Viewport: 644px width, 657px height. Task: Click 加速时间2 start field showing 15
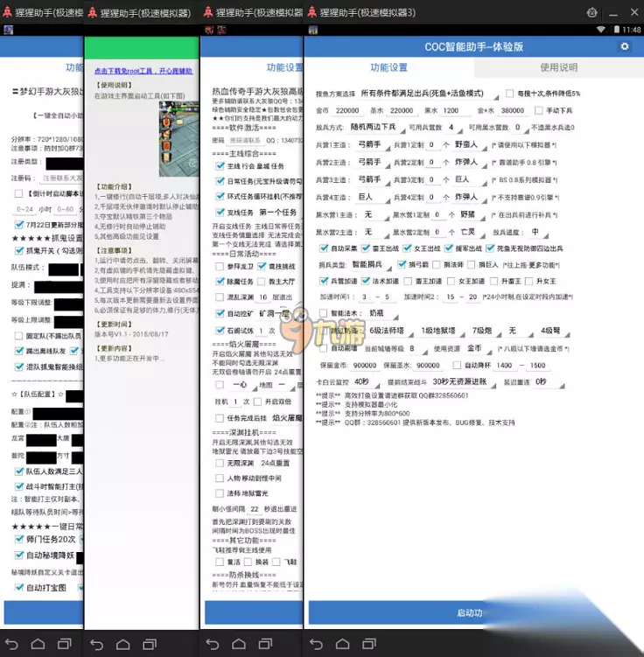point(451,297)
